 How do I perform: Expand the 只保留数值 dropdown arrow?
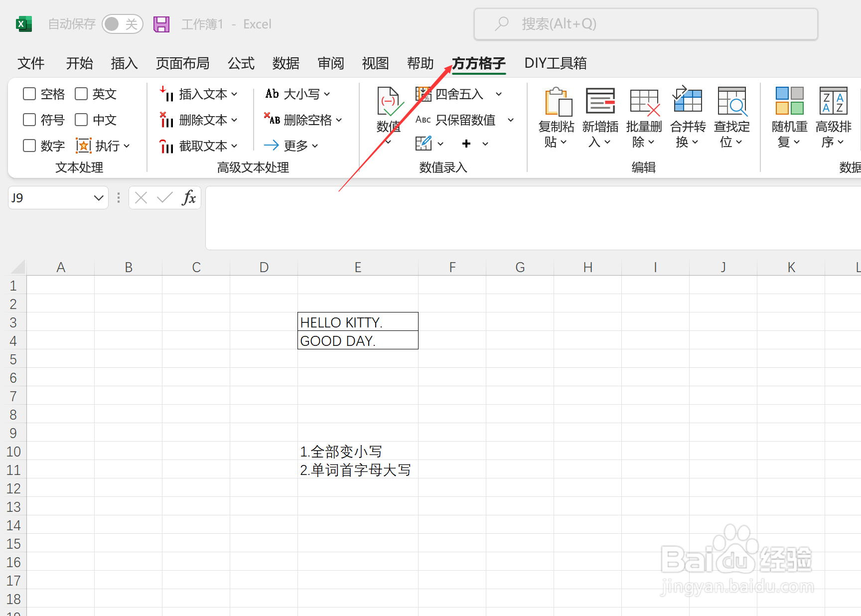tap(511, 120)
